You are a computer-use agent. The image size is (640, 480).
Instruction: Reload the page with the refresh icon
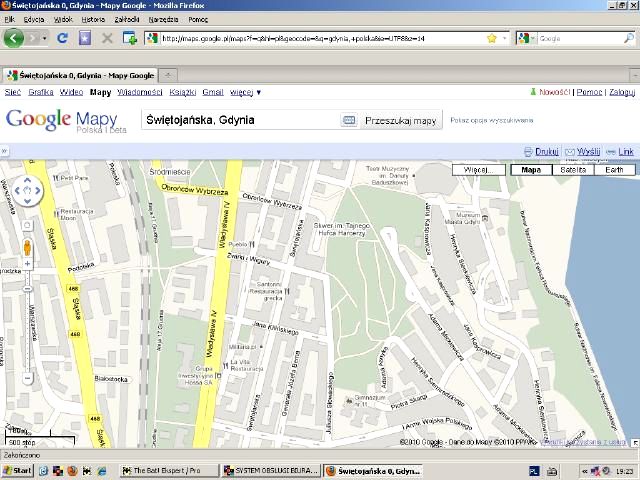pos(62,38)
